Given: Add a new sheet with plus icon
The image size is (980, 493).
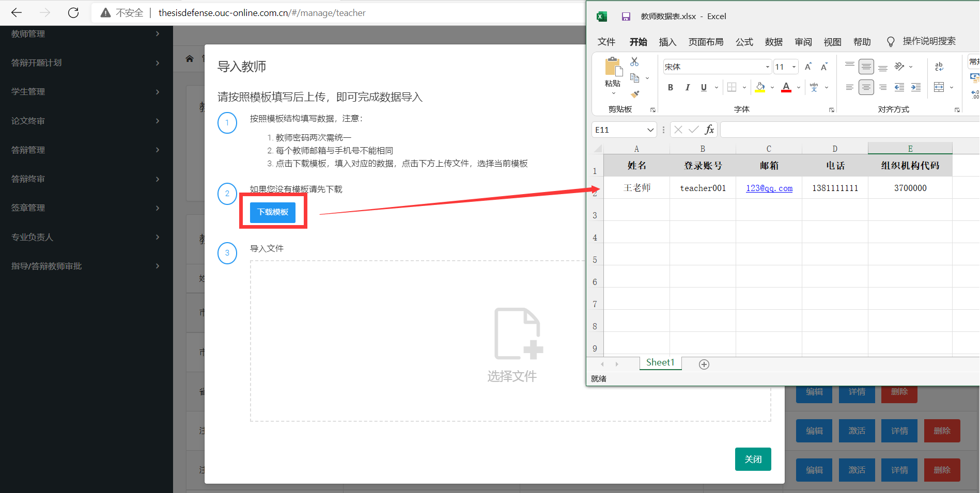Looking at the screenshot, I should pos(704,364).
